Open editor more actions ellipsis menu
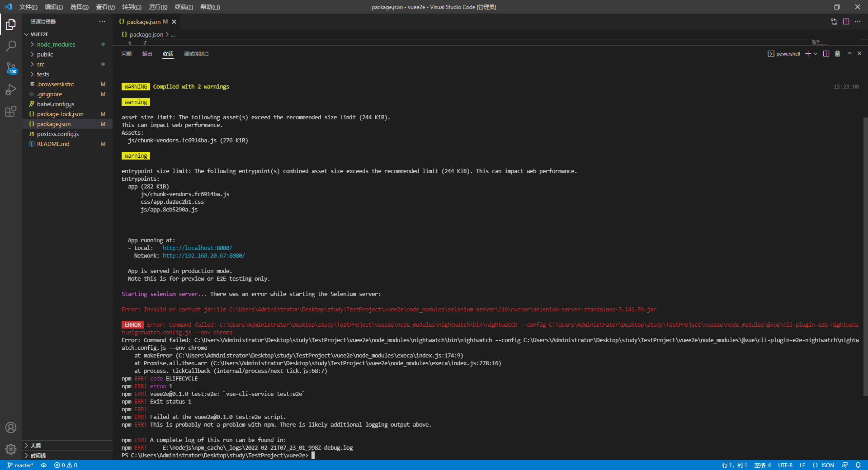 click(x=858, y=22)
